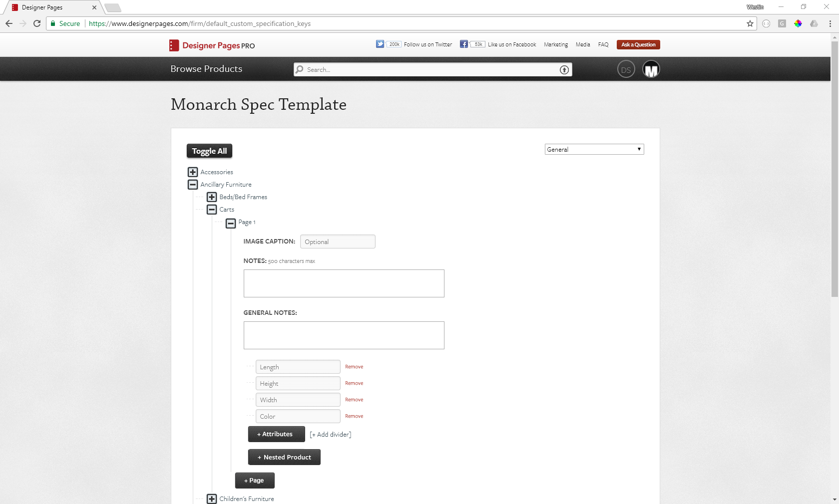Image resolution: width=839 pixels, height=504 pixels.
Task: Click the Westin profile label in title bar
Action: click(x=755, y=7)
